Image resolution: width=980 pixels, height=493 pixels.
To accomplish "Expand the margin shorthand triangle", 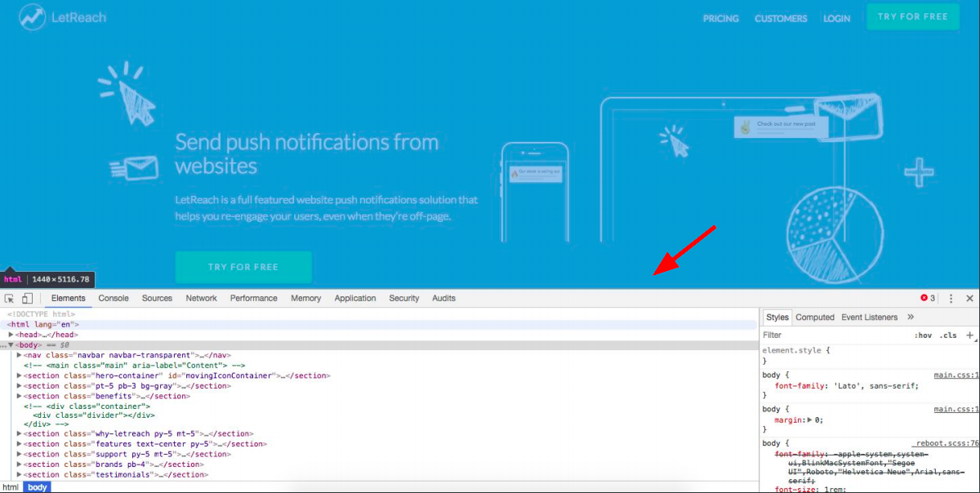I will (808, 420).
